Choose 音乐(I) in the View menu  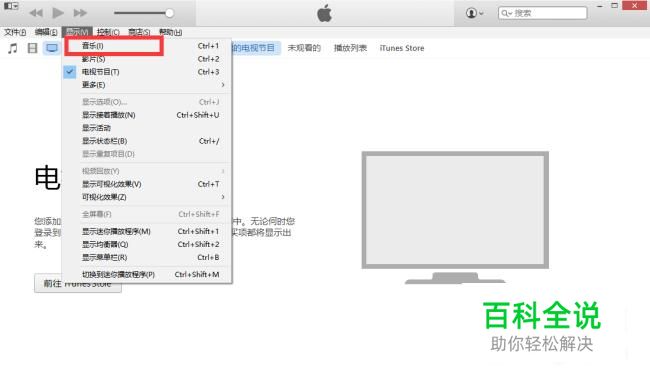147,46
